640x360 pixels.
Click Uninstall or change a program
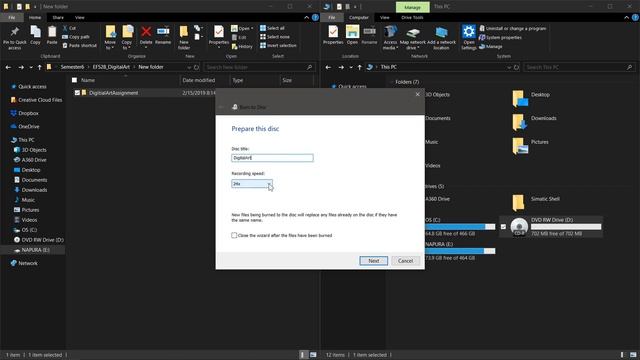(x=513, y=29)
